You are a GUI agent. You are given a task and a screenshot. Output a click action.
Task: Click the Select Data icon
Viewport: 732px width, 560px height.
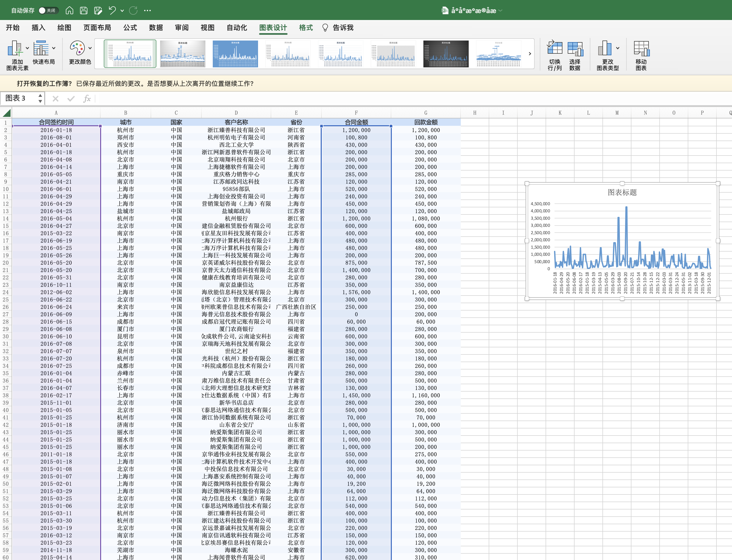(575, 49)
